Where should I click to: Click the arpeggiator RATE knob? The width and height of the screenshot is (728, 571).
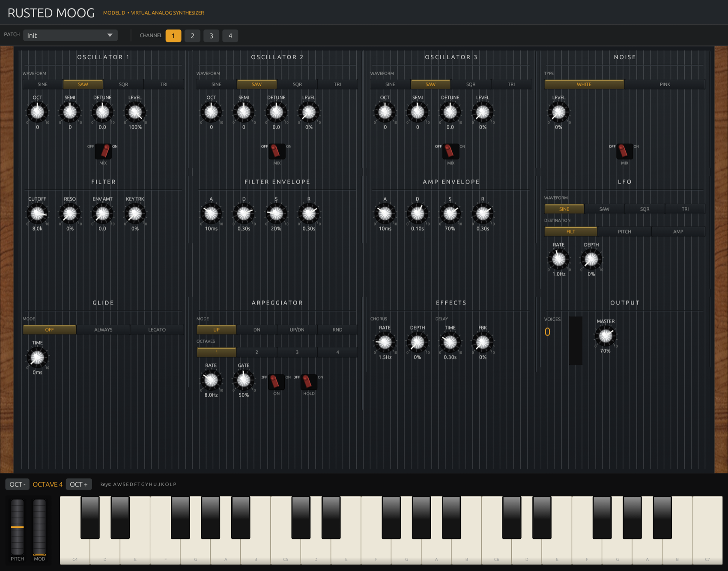pyautogui.click(x=211, y=380)
